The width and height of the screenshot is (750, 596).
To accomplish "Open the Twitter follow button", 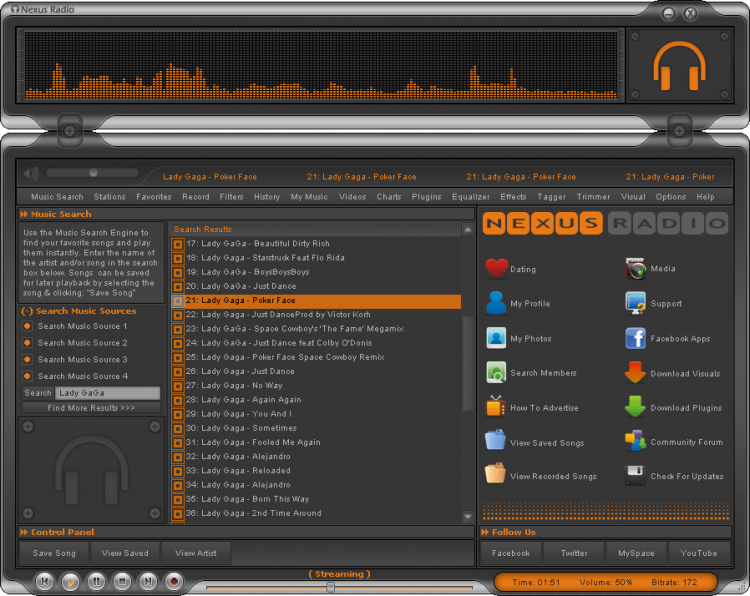I will [574, 553].
